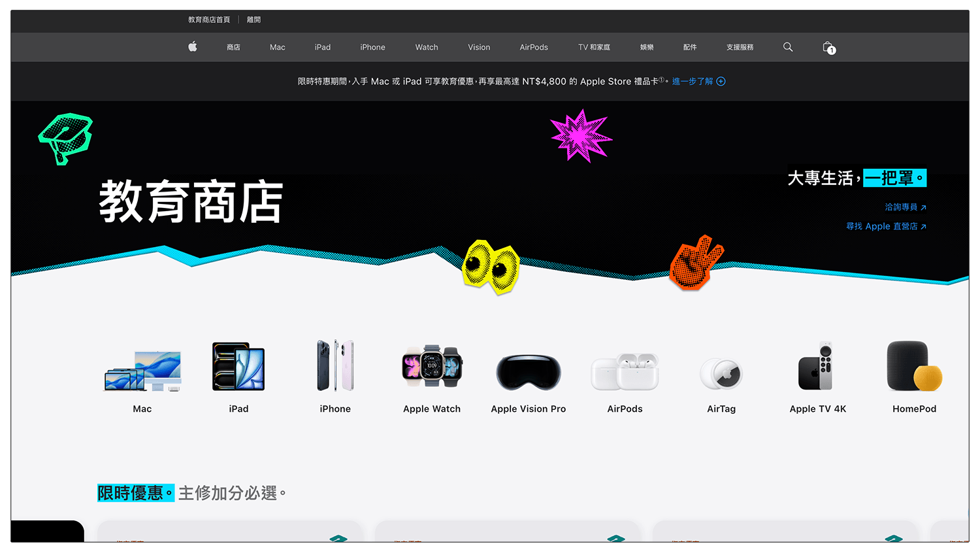980x555 pixels.
Task: Click the HomePod text label
Action: coord(914,409)
